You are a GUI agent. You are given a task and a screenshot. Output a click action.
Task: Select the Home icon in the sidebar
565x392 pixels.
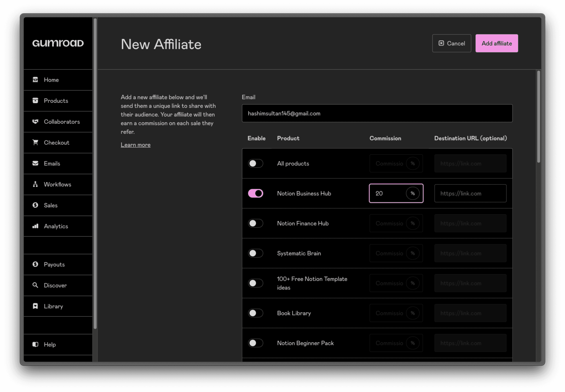pos(35,80)
